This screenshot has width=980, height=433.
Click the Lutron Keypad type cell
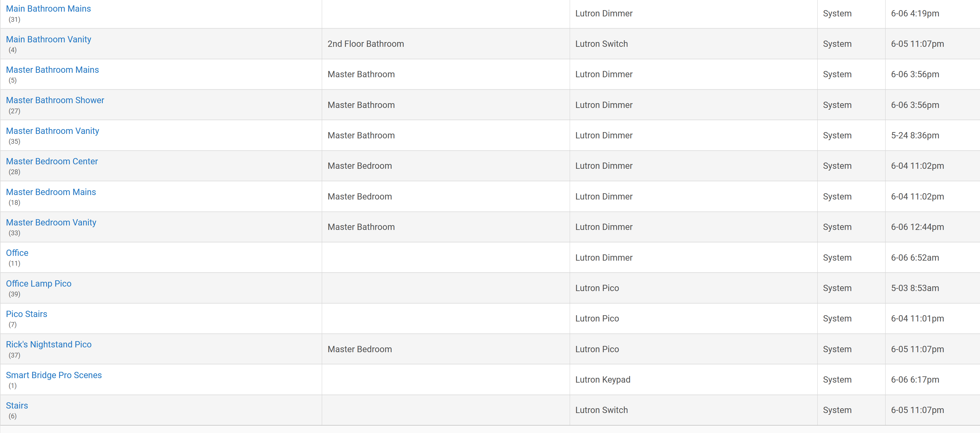602,380
